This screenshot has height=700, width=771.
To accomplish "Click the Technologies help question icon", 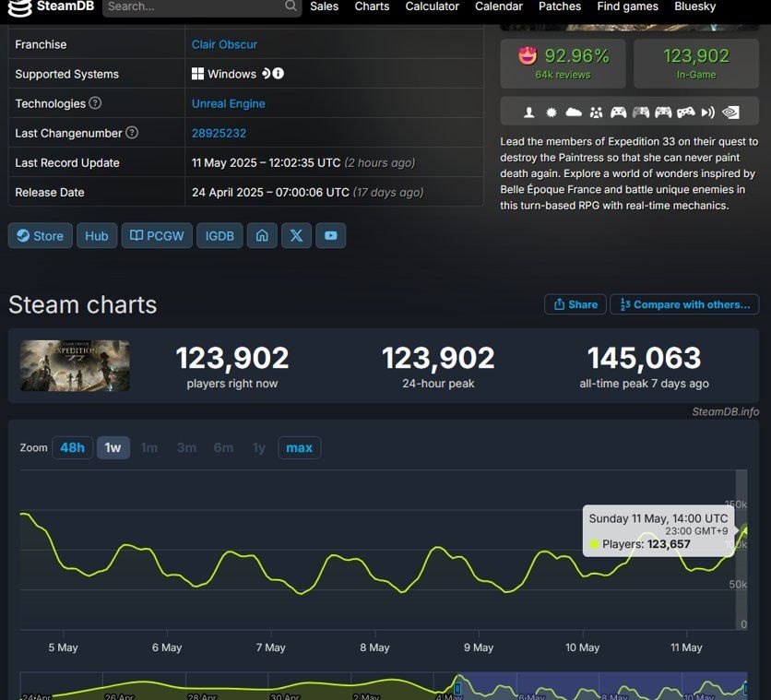I will [95, 102].
